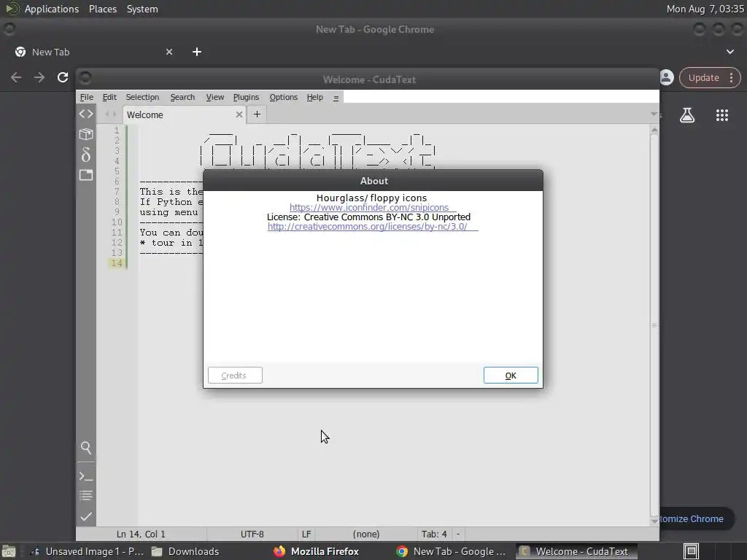The image size is (747, 560).
Task: Open the Help menu
Action: pyautogui.click(x=315, y=97)
